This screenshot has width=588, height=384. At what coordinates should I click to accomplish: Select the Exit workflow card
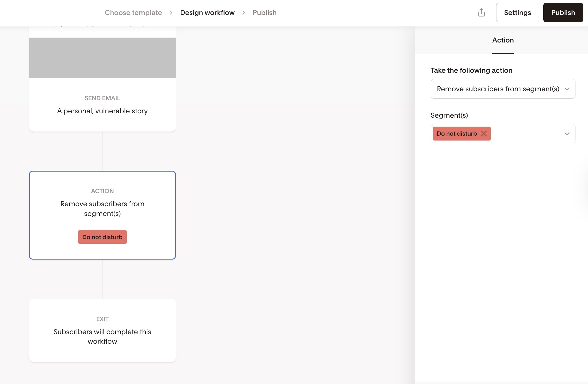pyautogui.click(x=102, y=330)
